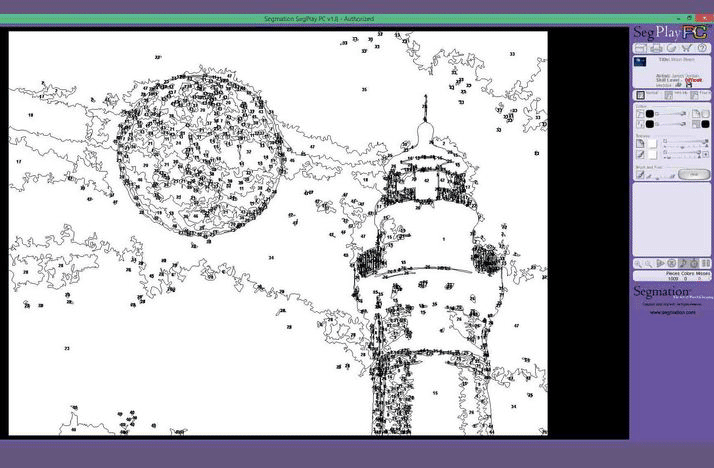Click the gray button in Brush section
Image resolution: width=714 pixels, height=468 pixels.
tap(687, 174)
